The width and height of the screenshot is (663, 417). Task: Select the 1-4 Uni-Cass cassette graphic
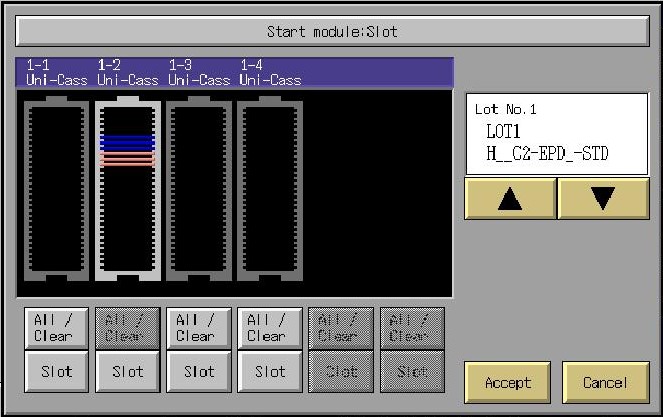pos(269,190)
